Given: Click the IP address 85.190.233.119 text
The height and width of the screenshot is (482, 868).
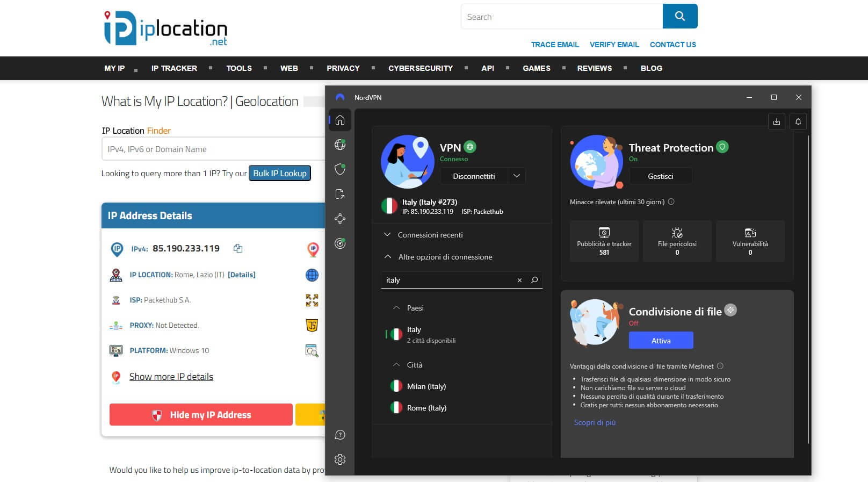Looking at the screenshot, I should click(x=186, y=248).
